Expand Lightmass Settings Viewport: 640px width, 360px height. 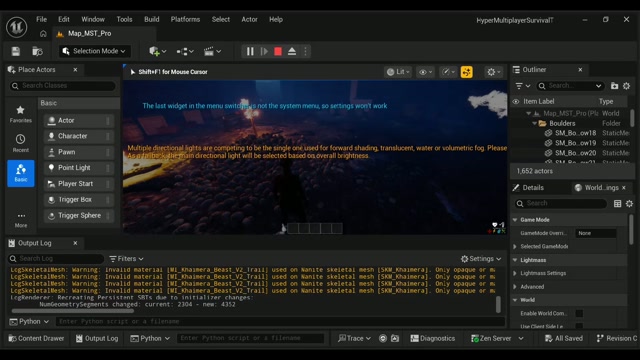coord(515,273)
